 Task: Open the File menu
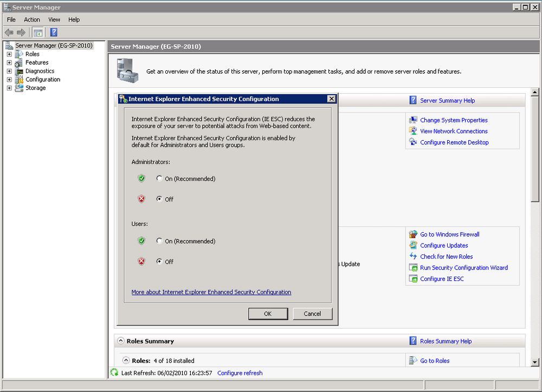click(x=11, y=19)
